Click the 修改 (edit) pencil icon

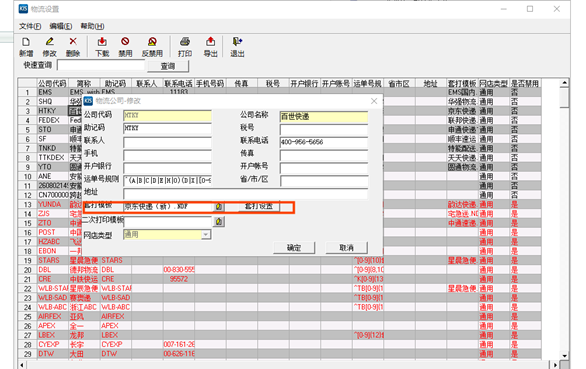click(49, 41)
